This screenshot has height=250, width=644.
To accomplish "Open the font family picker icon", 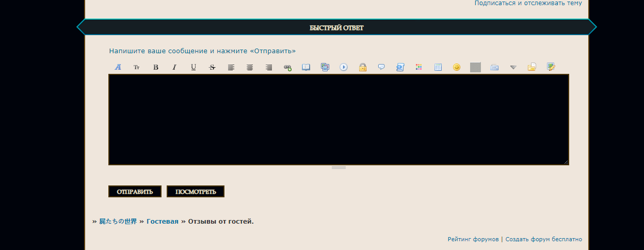I will tap(118, 67).
